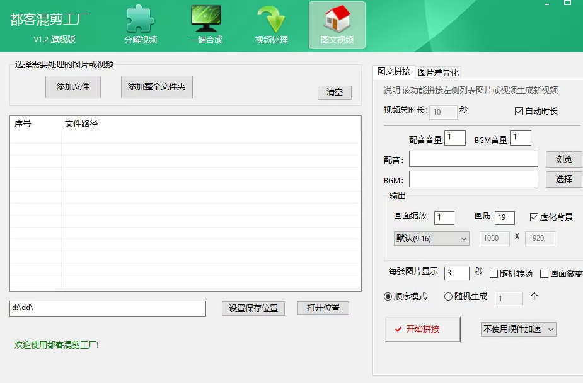Screen dimensions: 583x392
Task: Click the 配音 file path field
Action: 473,159
